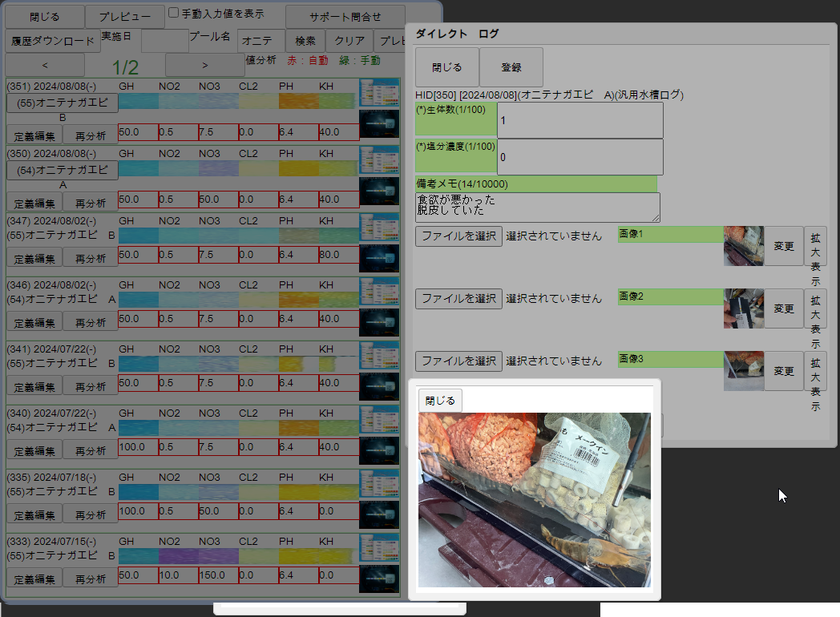Click the 塩分濃度 input field
The image size is (840, 617).
pyautogui.click(x=580, y=157)
